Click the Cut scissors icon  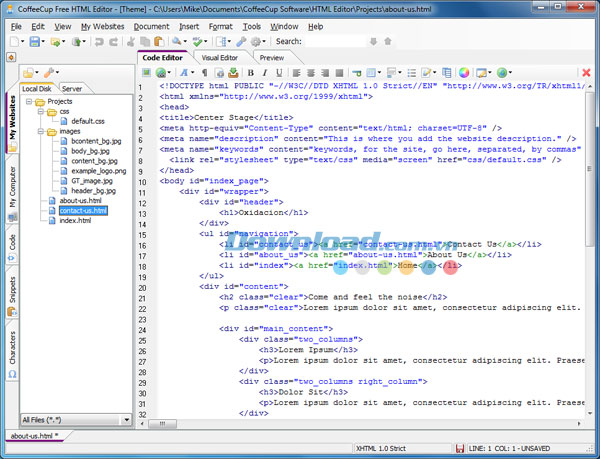131,41
